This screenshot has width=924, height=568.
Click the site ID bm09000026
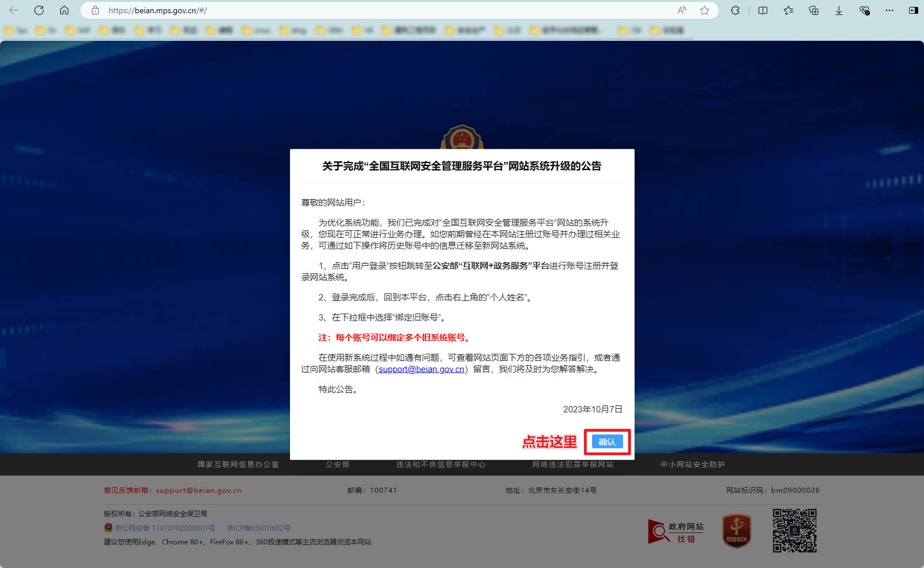795,490
